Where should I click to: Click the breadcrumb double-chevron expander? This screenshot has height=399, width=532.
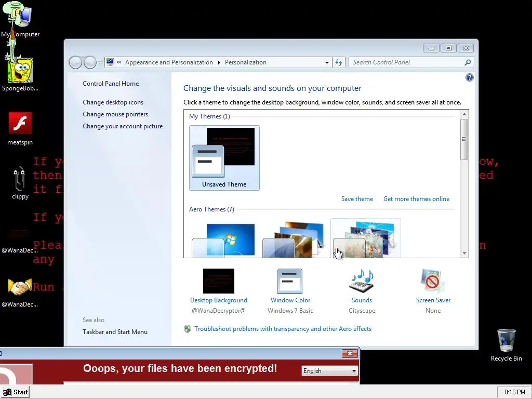coord(119,62)
